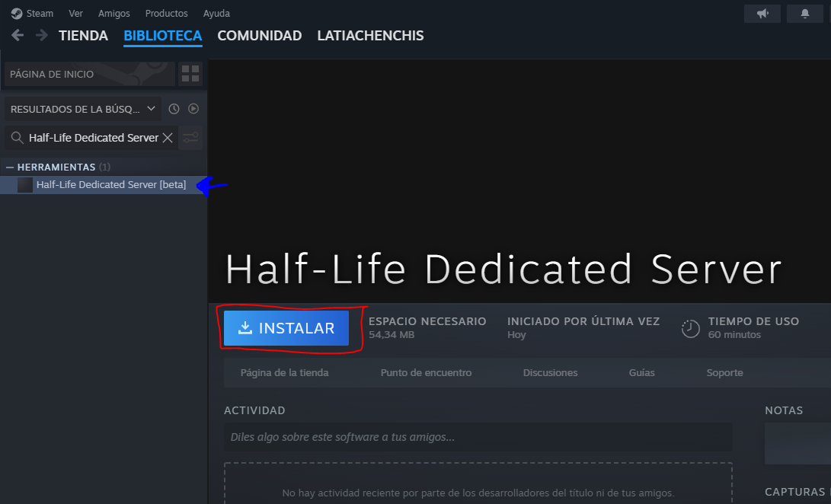Open the advanced filters slider icon
The width and height of the screenshot is (831, 504).
(x=190, y=138)
